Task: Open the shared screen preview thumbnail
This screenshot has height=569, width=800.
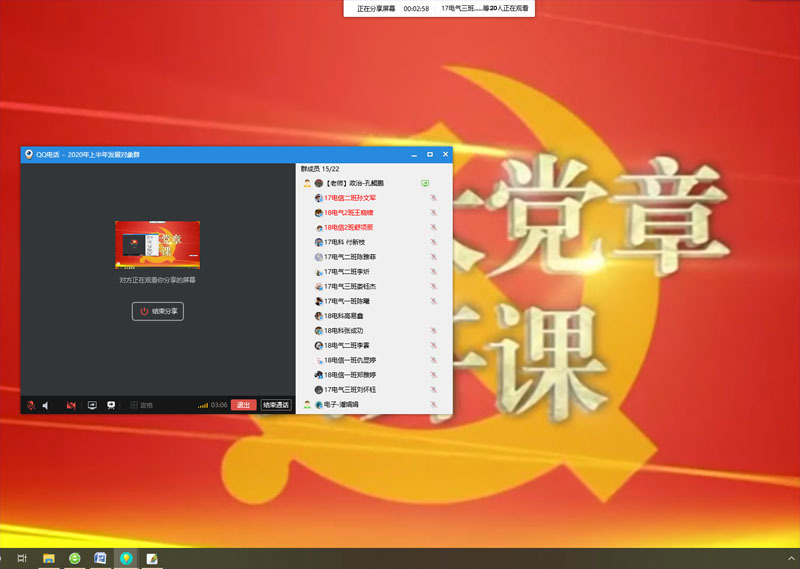Action: tap(157, 245)
